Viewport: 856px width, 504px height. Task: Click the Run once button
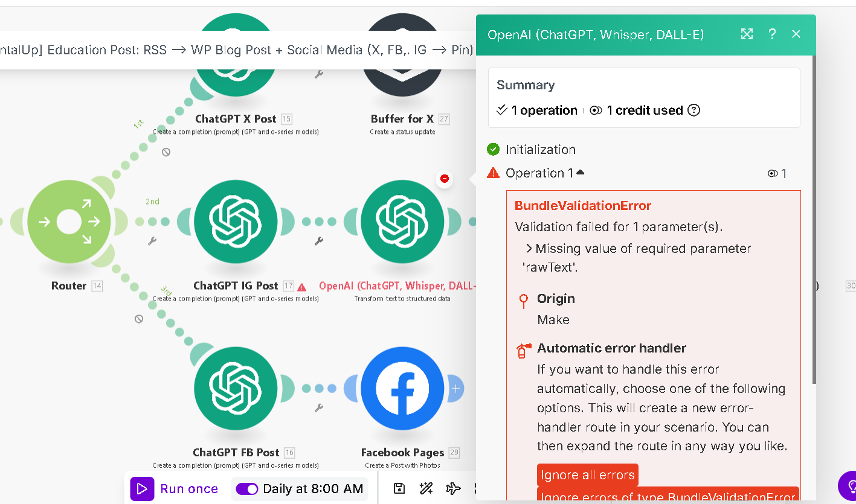tap(176, 488)
